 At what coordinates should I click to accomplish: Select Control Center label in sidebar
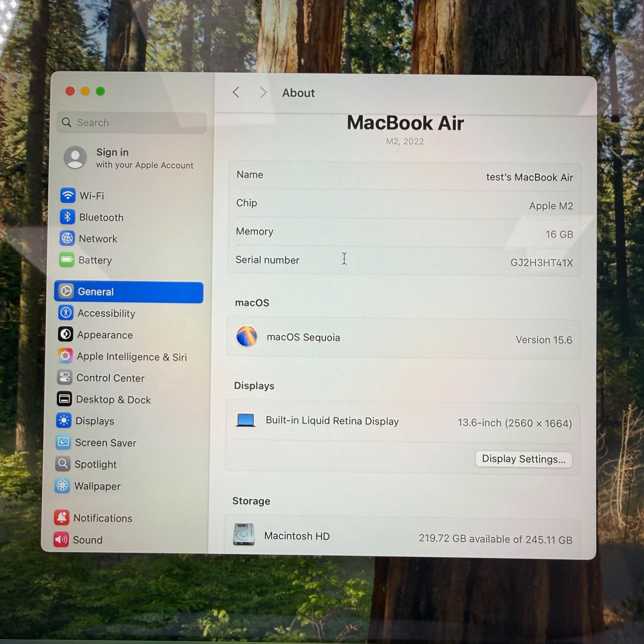(111, 378)
